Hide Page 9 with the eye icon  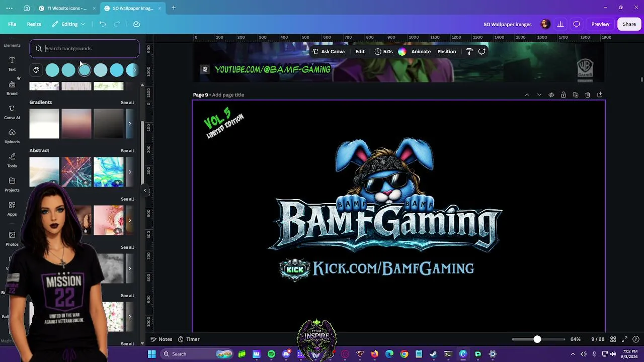point(551,95)
